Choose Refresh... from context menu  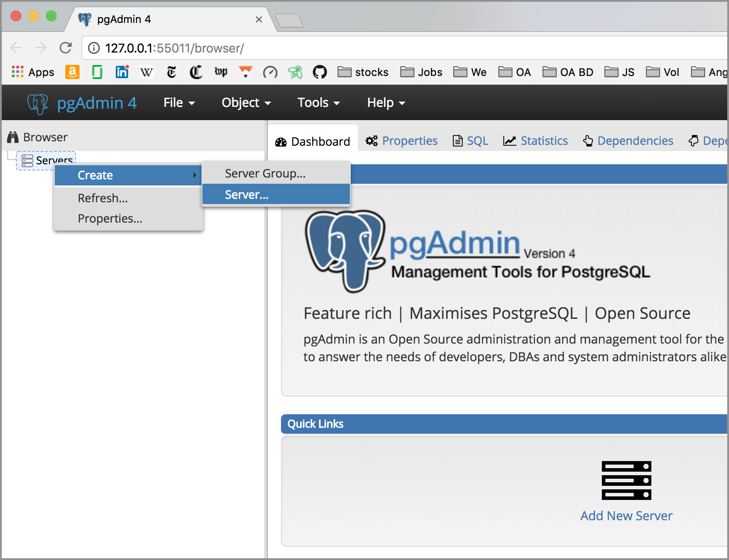click(128, 198)
